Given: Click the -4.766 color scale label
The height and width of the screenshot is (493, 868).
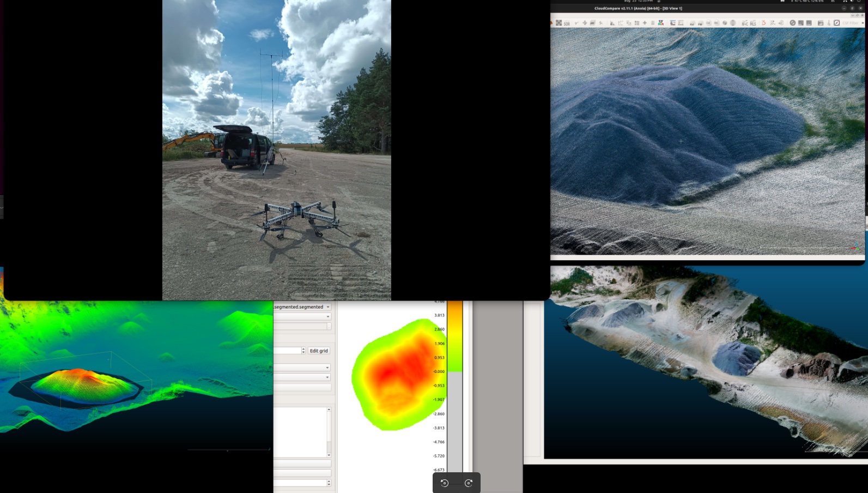Looking at the screenshot, I should coord(439,442).
